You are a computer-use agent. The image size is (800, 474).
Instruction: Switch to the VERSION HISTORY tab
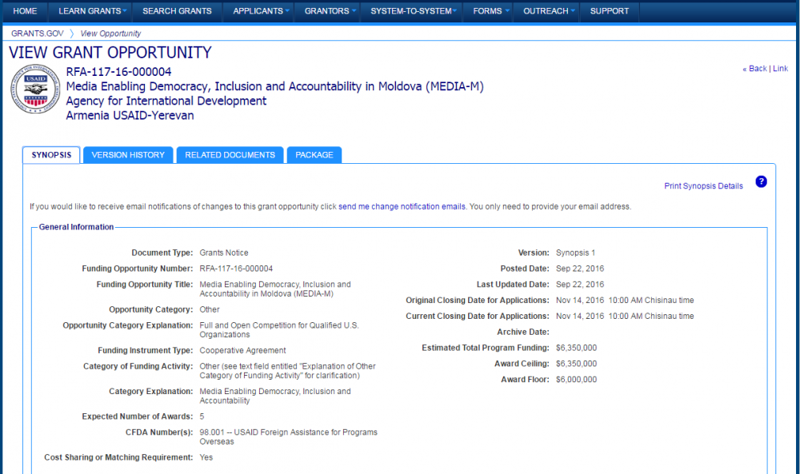(x=128, y=155)
